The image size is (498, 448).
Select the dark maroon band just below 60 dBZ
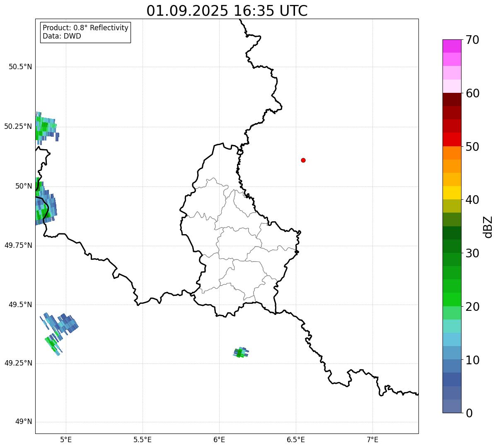click(452, 99)
